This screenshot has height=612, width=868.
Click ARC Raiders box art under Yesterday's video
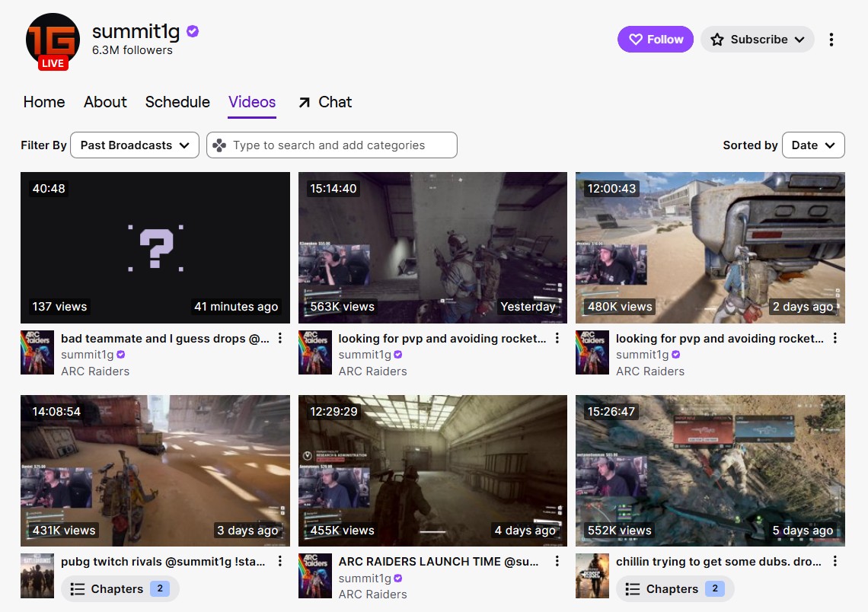(x=315, y=352)
